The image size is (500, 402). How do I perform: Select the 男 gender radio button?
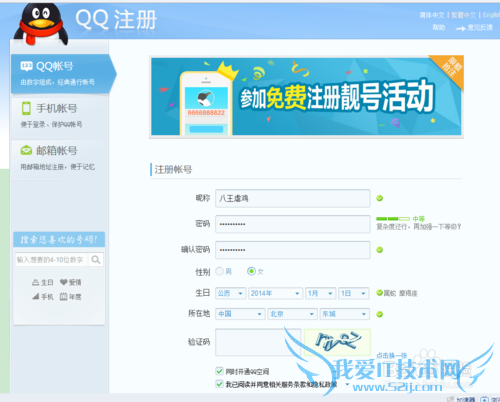(x=219, y=271)
